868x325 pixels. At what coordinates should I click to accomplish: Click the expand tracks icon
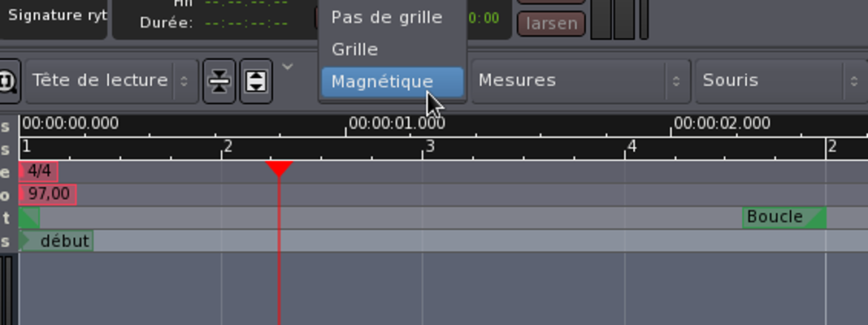tap(256, 81)
